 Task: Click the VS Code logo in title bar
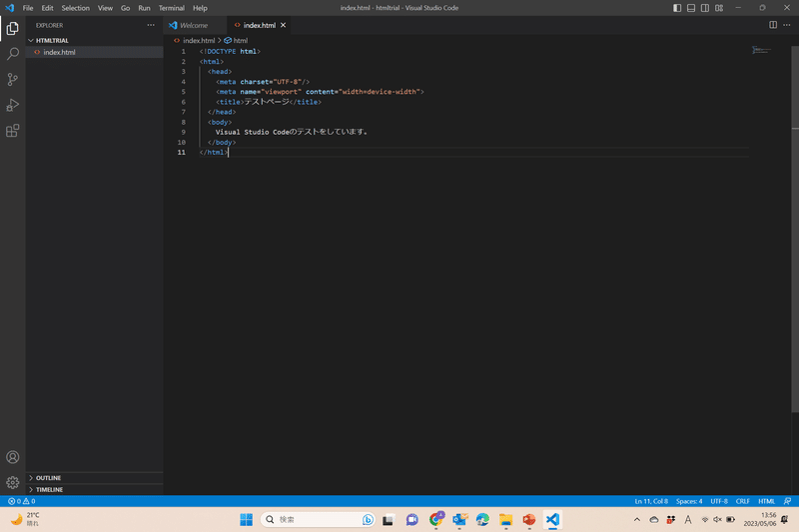10,8
